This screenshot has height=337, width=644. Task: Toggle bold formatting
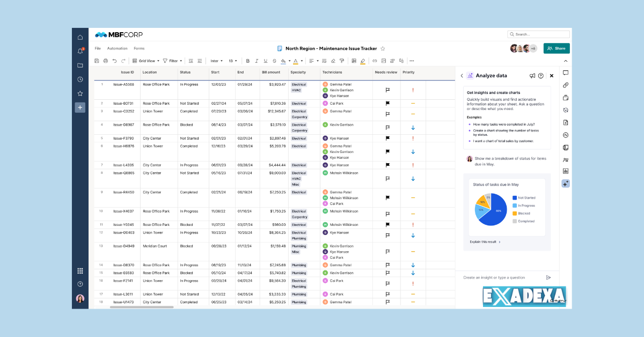click(248, 61)
